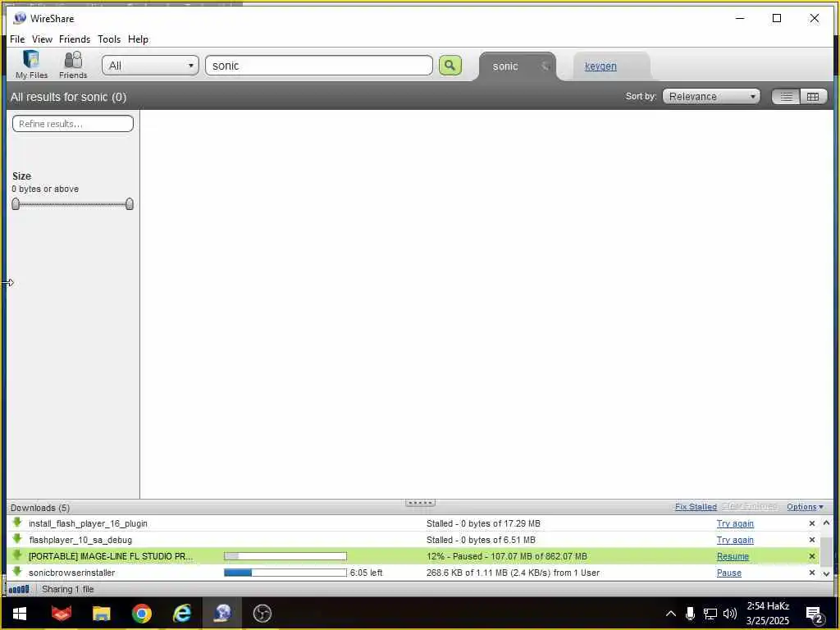840x630 pixels.
Task: Click download arrow icon for install_flash_player_16_plugin
Action: click(x=17, y=523)
